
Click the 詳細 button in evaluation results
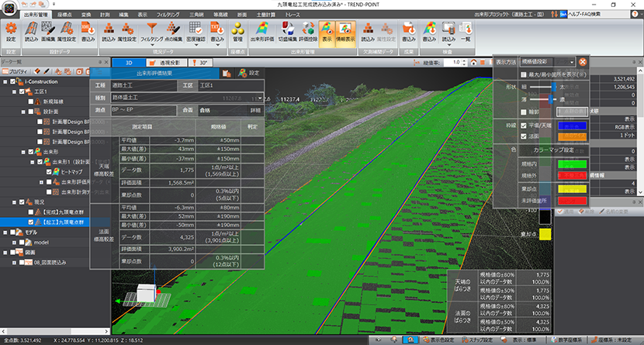(x=255, y=111)
